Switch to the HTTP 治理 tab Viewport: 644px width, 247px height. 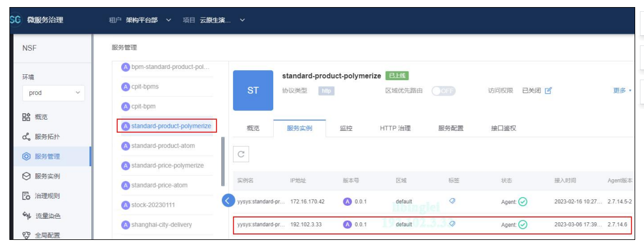click(395, 128)
